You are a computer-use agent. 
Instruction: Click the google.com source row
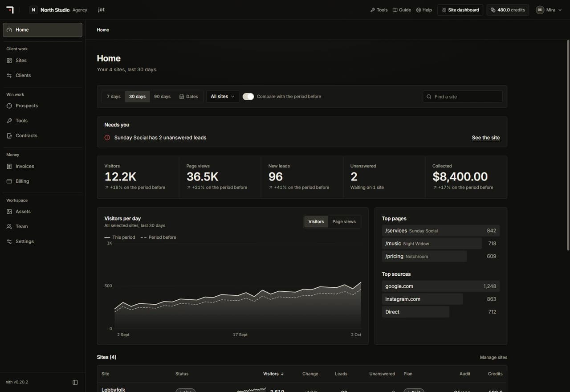coord(441,286)
